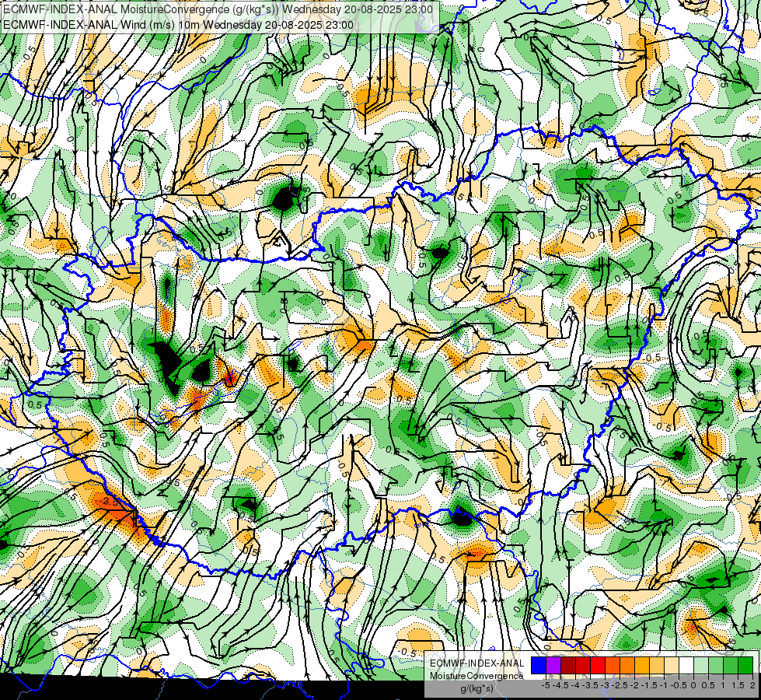Click the -1.5 legend tick label

[649, 685]
